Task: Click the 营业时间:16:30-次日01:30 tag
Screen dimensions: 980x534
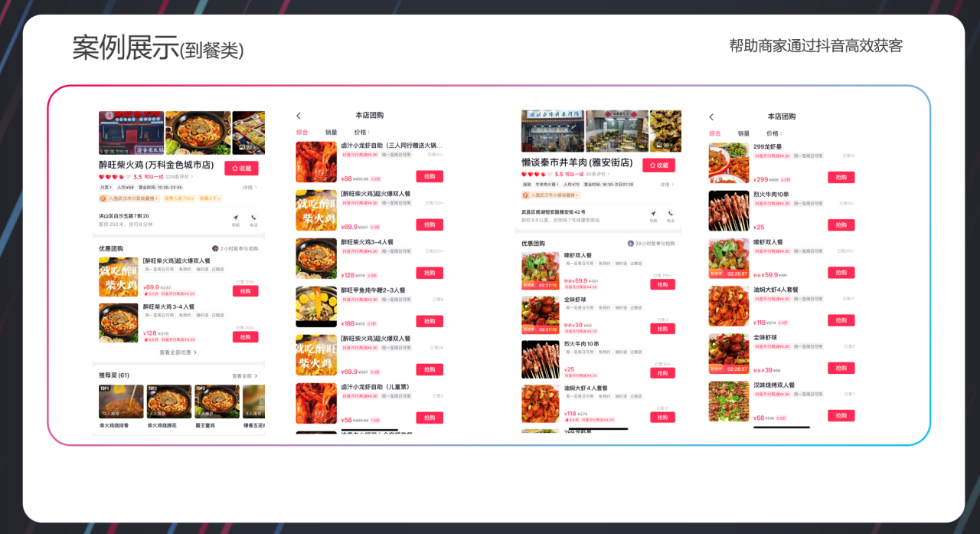Action: tap(609, 185)
